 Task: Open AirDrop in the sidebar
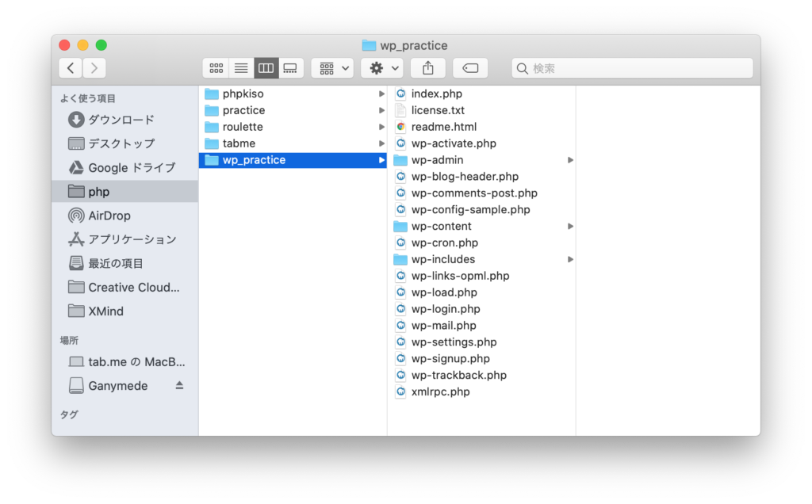pyautogui.click(x=109, y=216)
